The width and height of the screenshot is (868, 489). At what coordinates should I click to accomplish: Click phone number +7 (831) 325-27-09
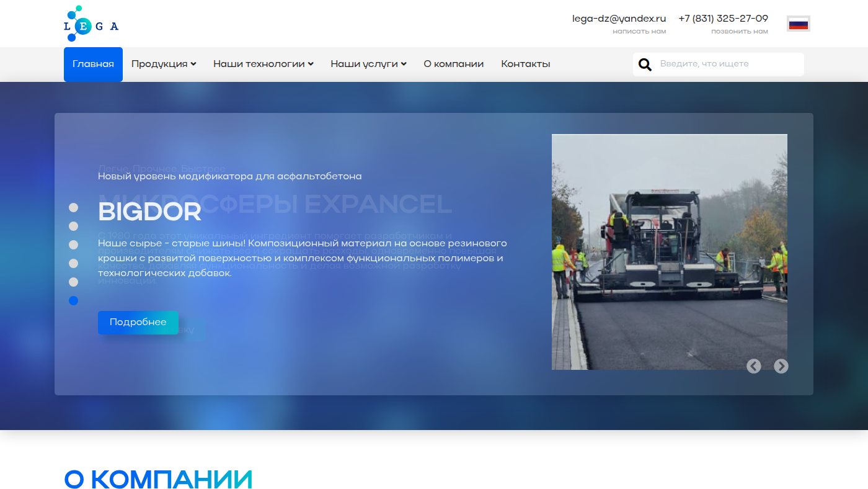[x=723, y=19]
